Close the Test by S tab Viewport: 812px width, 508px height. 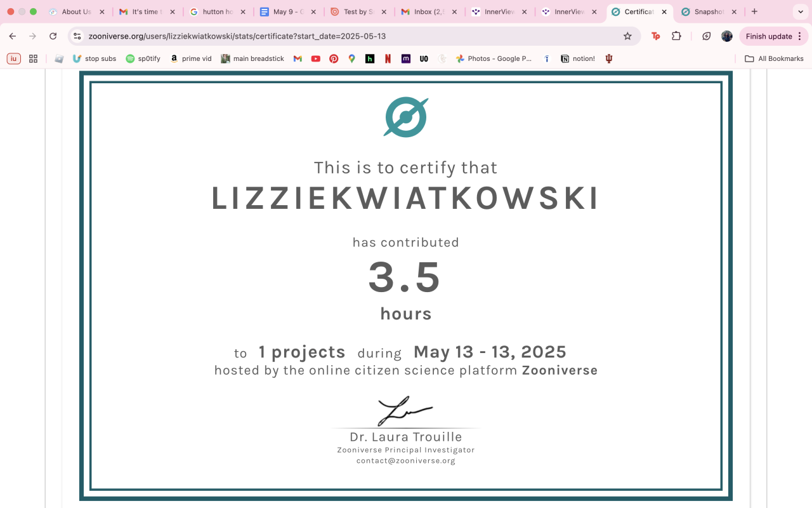(x=384, y=11)
